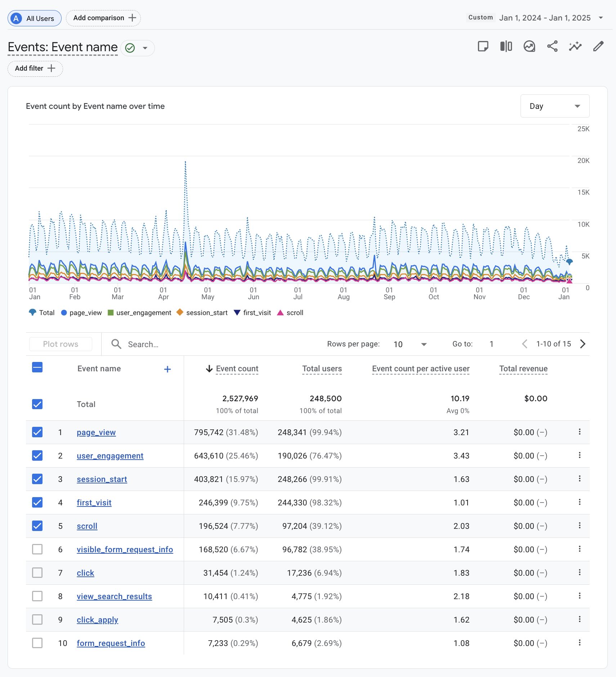
Task: Open the view_search_results event link
Action: (x=114, y=596)
